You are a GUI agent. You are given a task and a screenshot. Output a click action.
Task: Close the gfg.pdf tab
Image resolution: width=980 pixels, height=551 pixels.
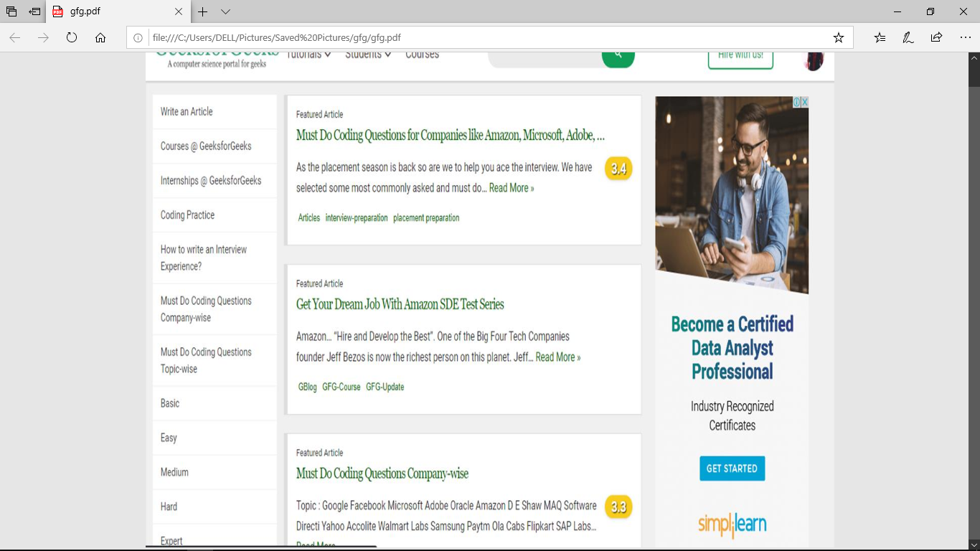(x=179, y=11)
